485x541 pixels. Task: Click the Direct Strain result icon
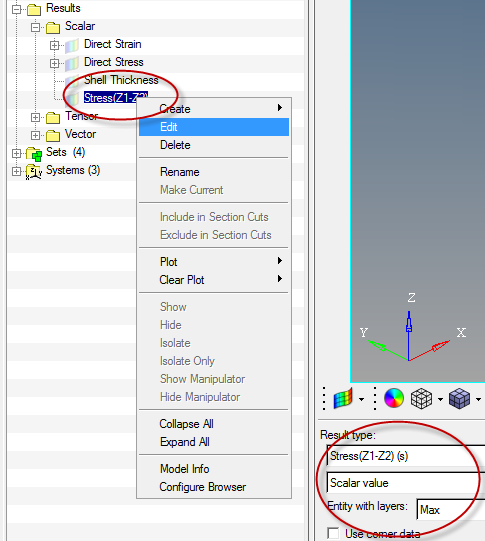coord(72,45)
